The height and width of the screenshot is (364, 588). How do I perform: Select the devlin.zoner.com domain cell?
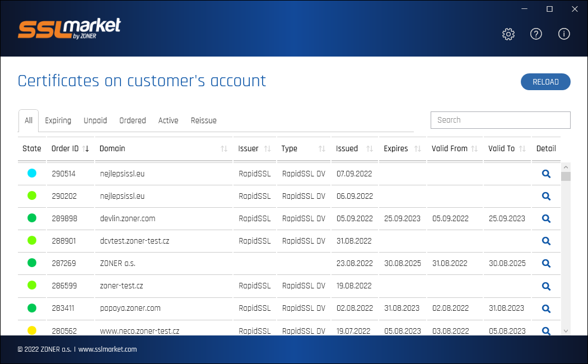pos(128,218)
